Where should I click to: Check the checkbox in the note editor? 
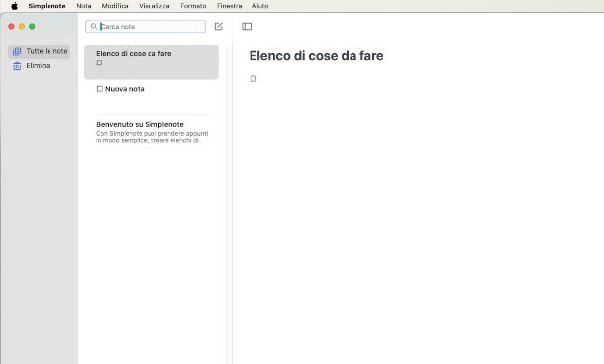click(x=253, y=78)
